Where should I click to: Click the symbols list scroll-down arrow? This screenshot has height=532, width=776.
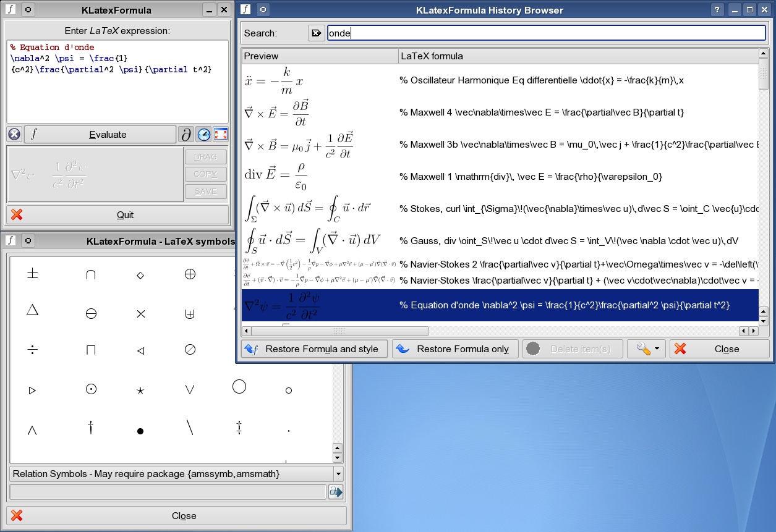click(338, 458)
